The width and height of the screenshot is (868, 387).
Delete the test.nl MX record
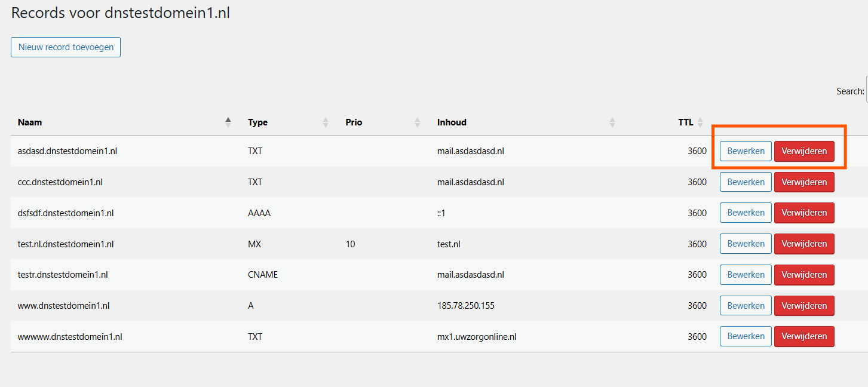pos(804,244)
